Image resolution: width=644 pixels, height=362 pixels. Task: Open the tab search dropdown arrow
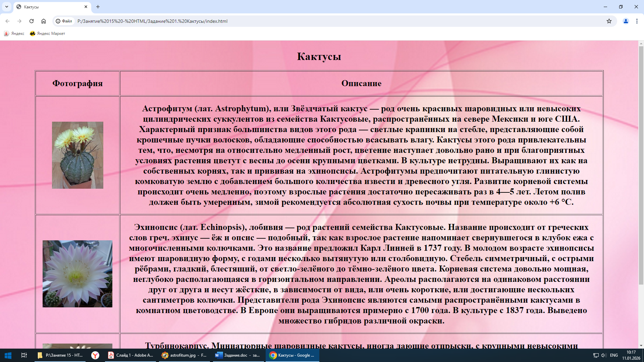pos(6,7)
